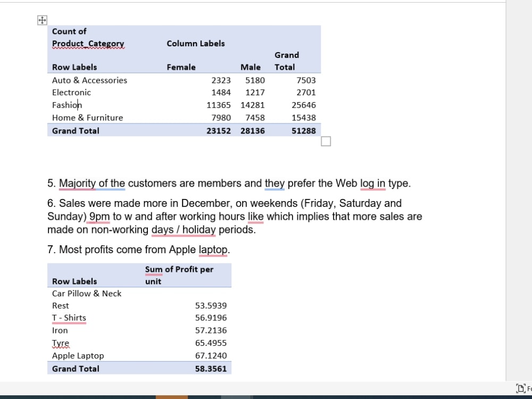This screenshot has height=399, width=532.
Task: Click the 'Home & Furniture' row label
Action: click(88, 118)
